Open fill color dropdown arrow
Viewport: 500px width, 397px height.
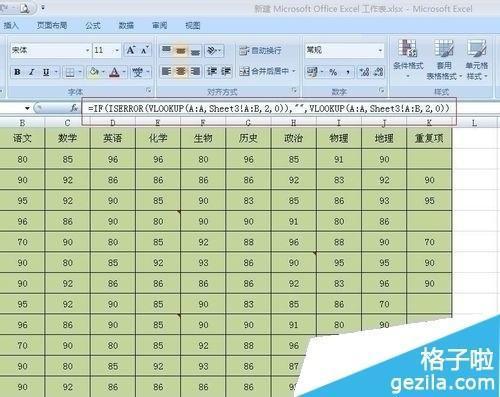click(x=104, y=72)
